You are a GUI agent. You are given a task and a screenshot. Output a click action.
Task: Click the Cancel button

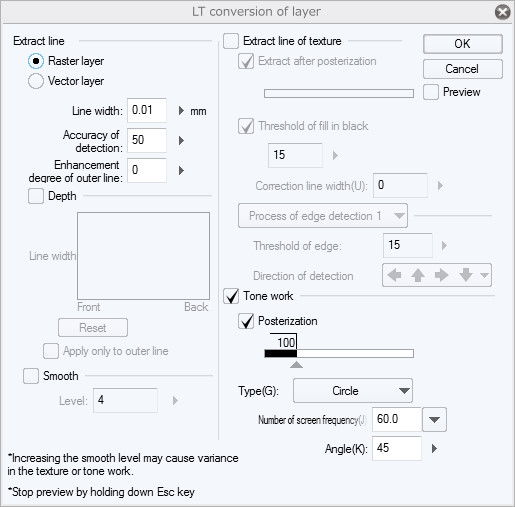(x=463, y=69)
